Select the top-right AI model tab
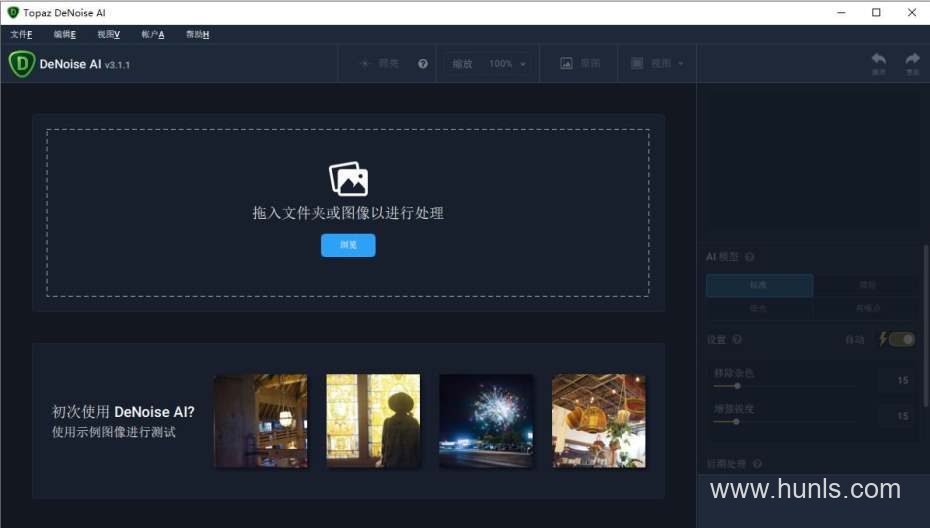This screenshot has height=528, width=930. (x=867, y=285)
